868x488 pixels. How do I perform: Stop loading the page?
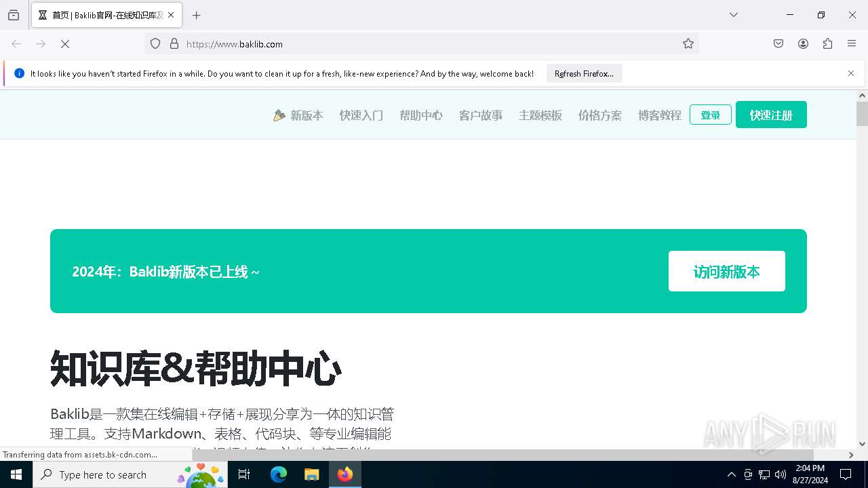point(65,44)
